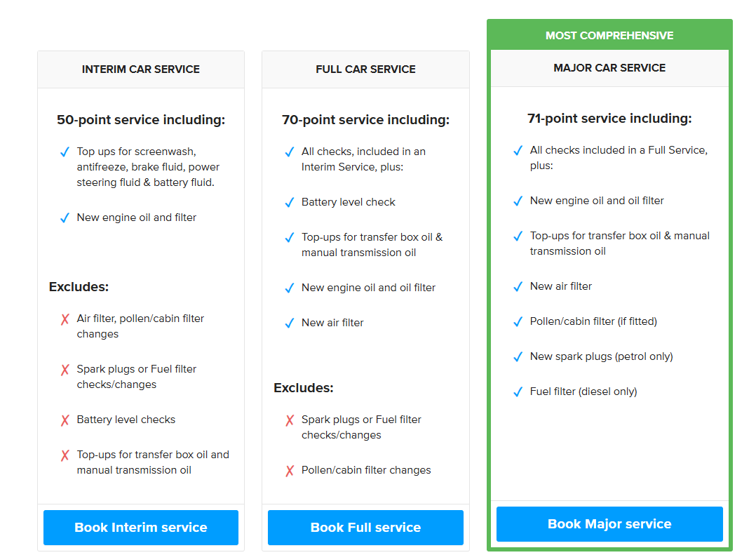Select the Major Car Service header
This screenshot has width=756, height=555.
pos(609,68)
